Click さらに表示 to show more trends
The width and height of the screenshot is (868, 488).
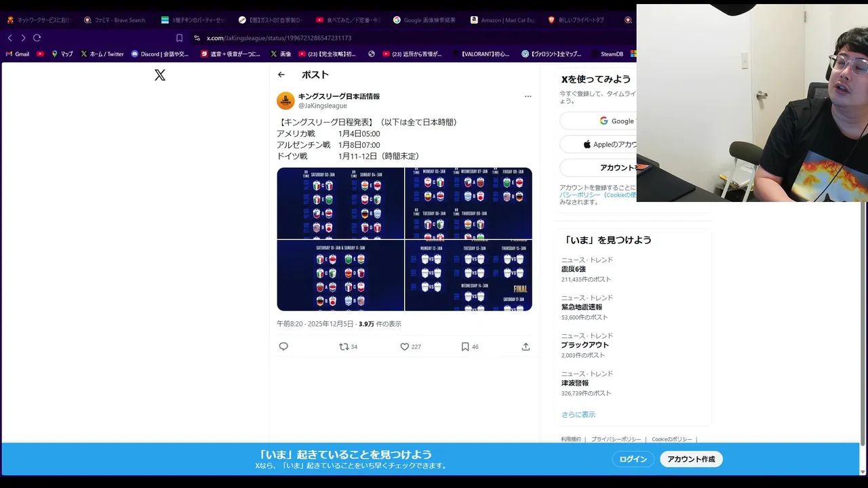(x=578, y=414)
